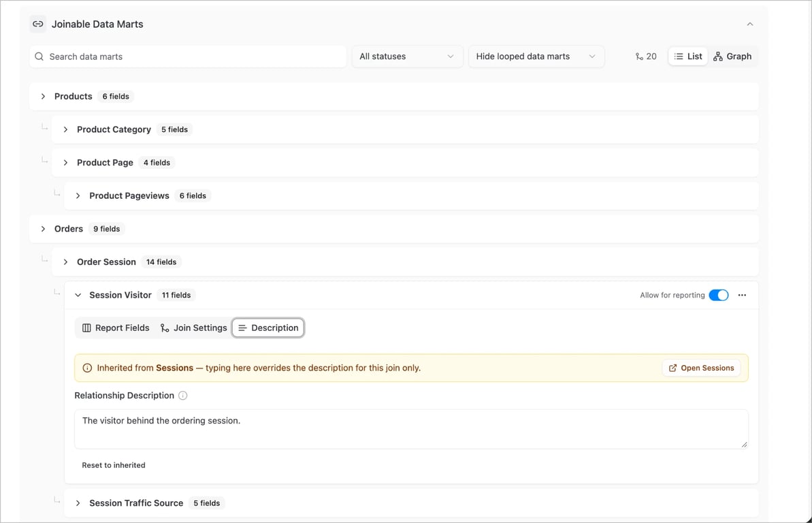812x523 pixels.
Task: Click the Order Session title
Action: click(x=107, y=262)
